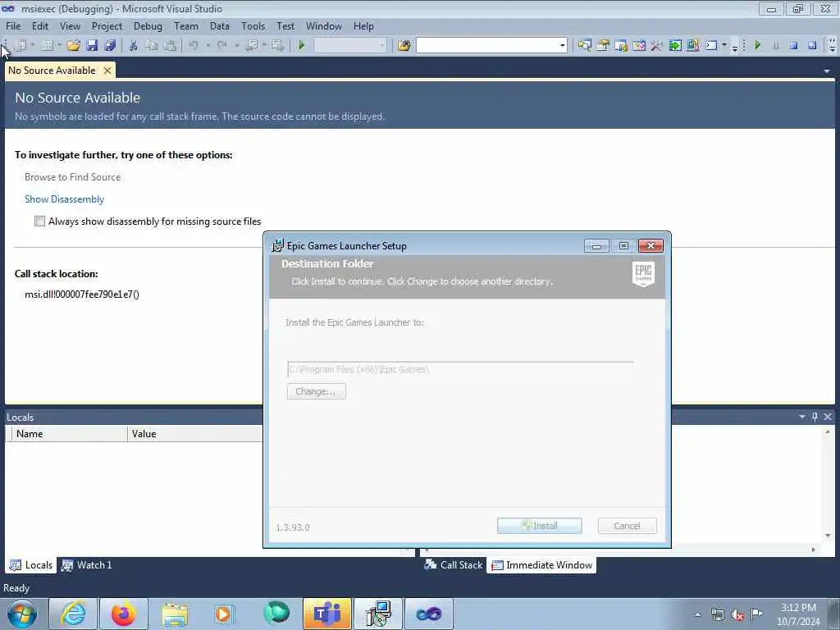Screen dimensions: 840x630
Task: Click the Start Page green arrow icon
Action: click(675, 46)
